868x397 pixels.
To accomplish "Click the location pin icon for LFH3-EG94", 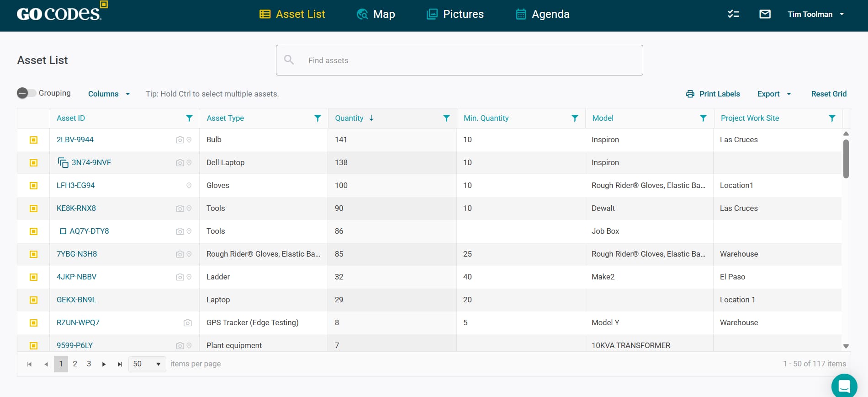I will point(189,186).
